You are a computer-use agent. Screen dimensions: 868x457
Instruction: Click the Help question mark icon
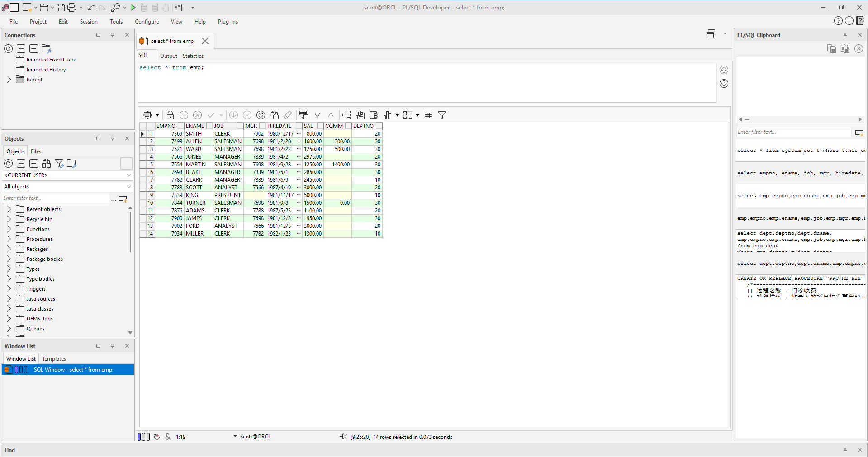(x=838, y=21)
